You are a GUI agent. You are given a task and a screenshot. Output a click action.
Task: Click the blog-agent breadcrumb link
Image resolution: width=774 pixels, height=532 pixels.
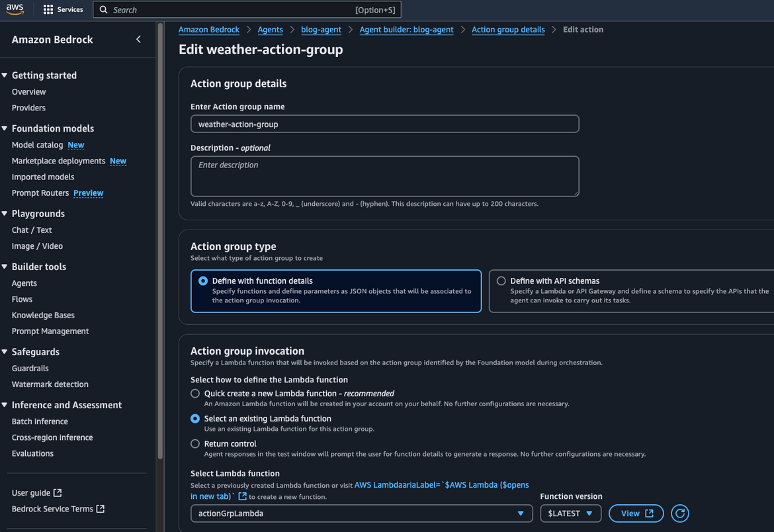(x=321, y=30)
